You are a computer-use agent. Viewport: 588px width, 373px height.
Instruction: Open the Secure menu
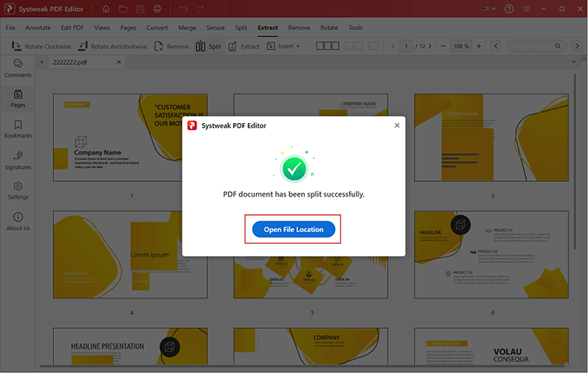coord(215,28)
